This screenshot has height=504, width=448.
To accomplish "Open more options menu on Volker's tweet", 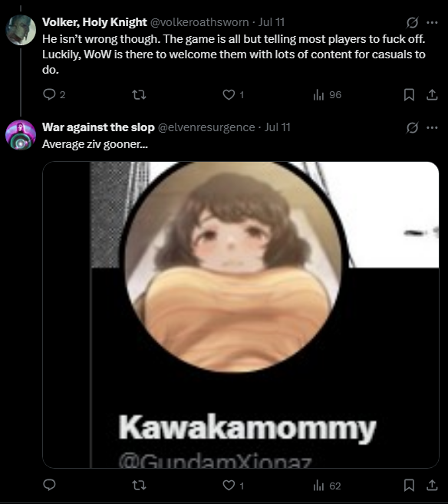I will click(x=432, y=22).
